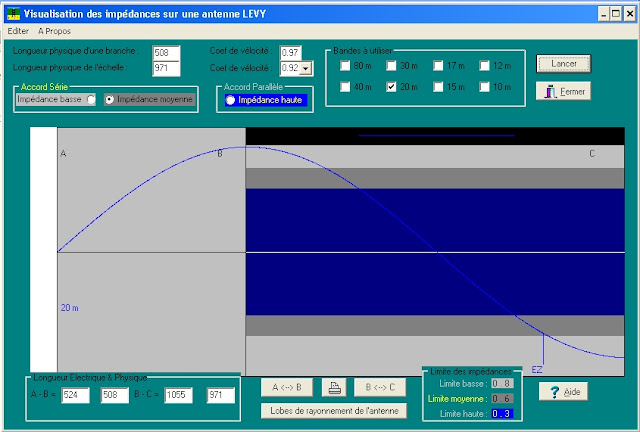Click Limite basse value 0.8
The image size is (640, 432).
502,383
